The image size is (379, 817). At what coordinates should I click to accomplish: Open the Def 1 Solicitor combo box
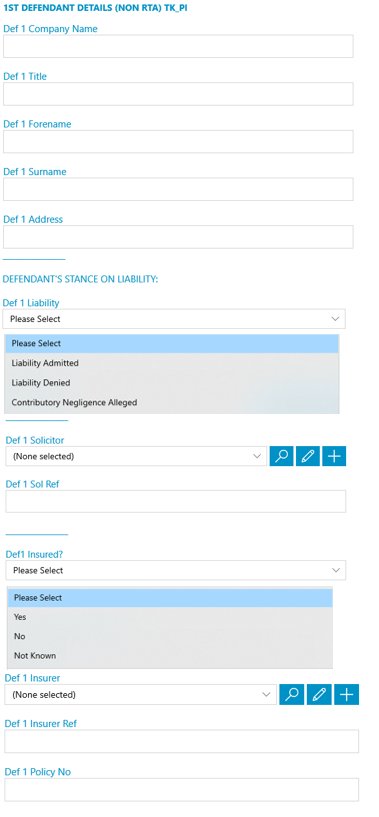coord(136,456)
